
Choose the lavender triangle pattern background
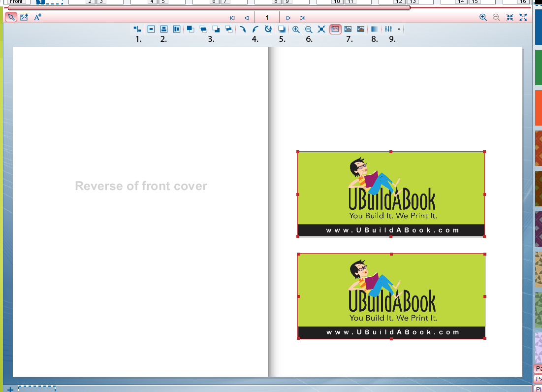point(539,347)
